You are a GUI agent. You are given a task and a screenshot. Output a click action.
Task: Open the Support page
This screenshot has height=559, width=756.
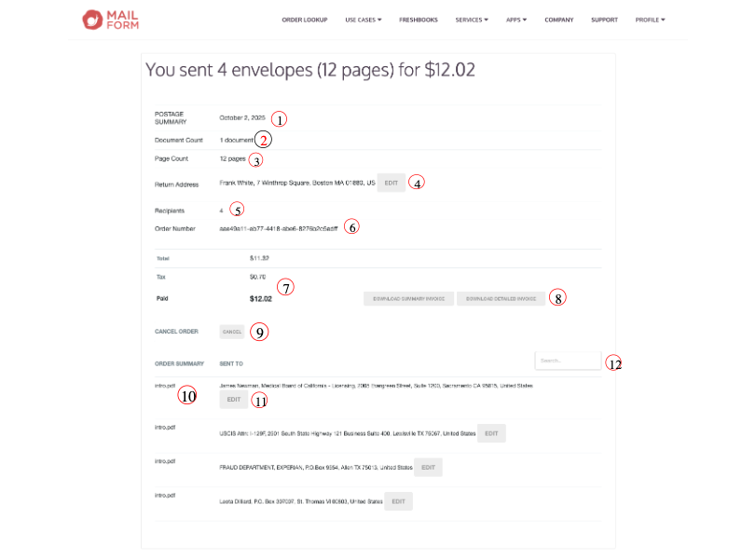pos(604,20)
